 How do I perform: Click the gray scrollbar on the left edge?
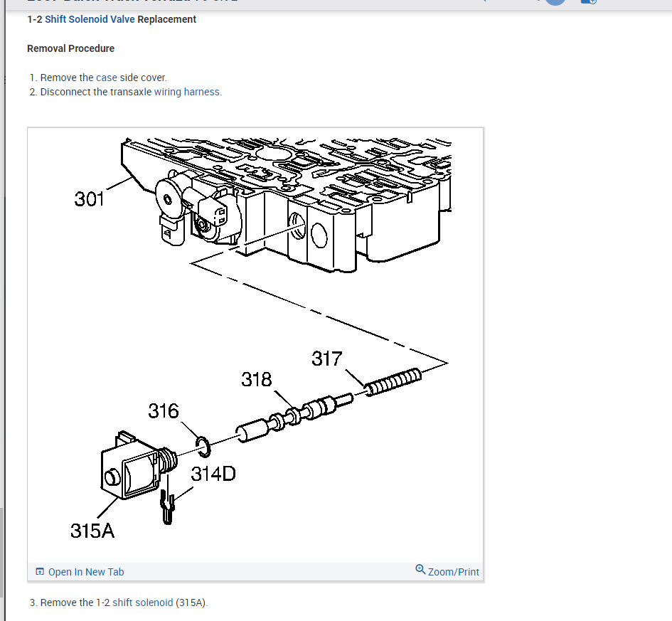coord(1,552)
